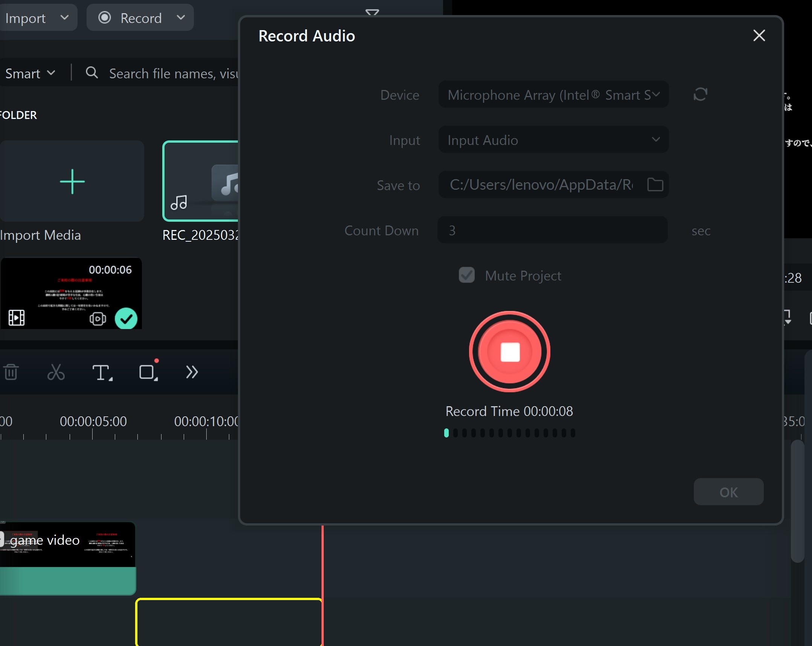Image resolution: width=812 pixels, height=646 pixels.
Task: Click the Import Media tile
Action: click(72, 181)
